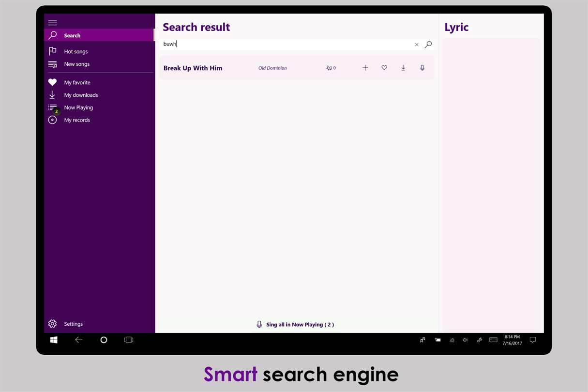Click the flag icon for Hot songs
Viewport: 588px width, 392px height.
[52, 51]
